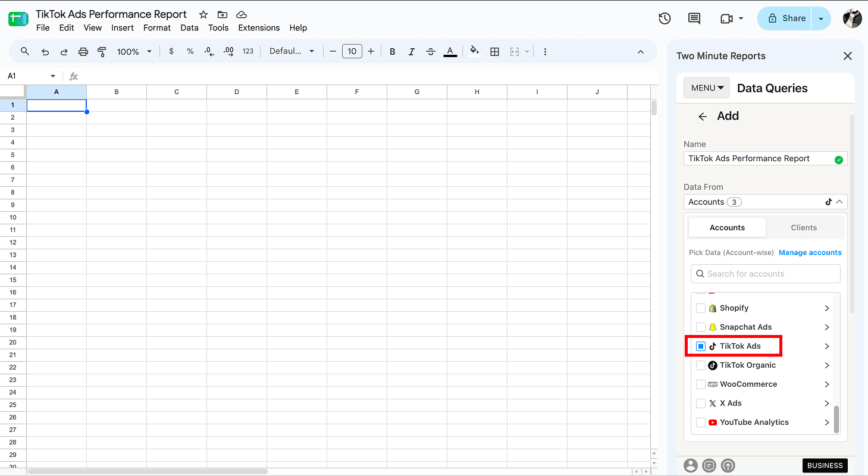Open the fill color picker
The image size is (868, 476).
pos(474,52)
